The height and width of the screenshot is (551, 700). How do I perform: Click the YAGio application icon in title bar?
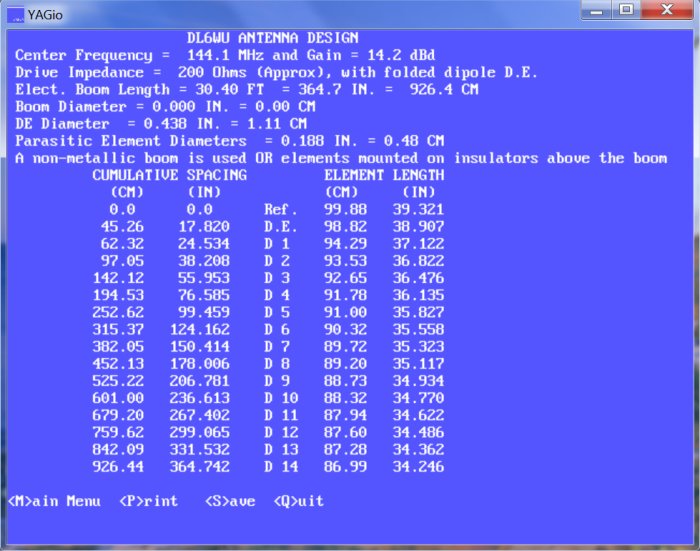(x=16, y=14)
